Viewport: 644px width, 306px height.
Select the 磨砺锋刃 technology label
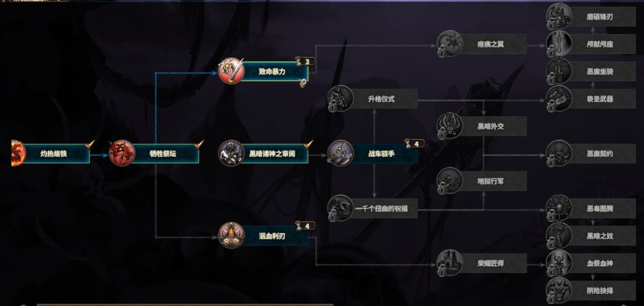600,17
